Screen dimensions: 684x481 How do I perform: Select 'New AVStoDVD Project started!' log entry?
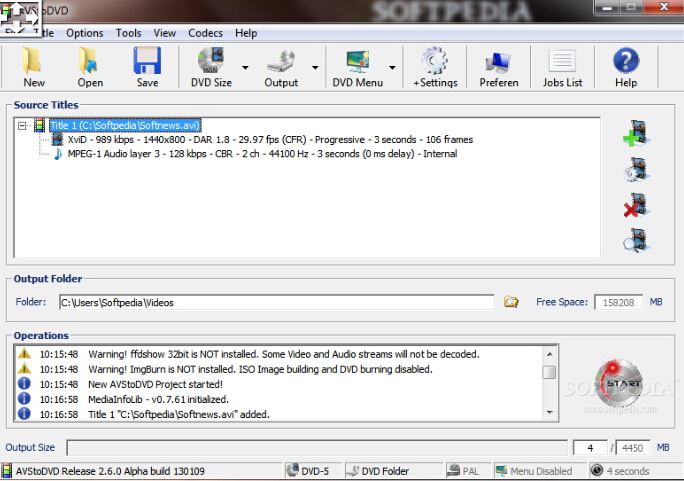(155, 384)
